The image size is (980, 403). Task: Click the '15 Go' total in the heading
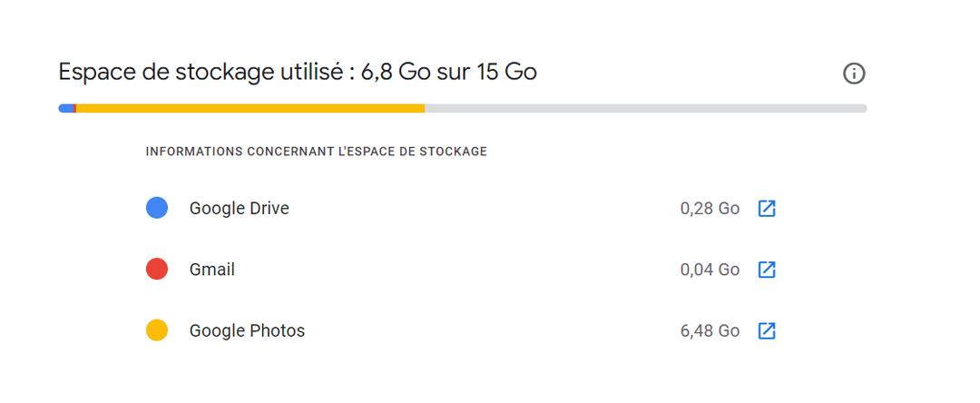(x=506, y=72)
